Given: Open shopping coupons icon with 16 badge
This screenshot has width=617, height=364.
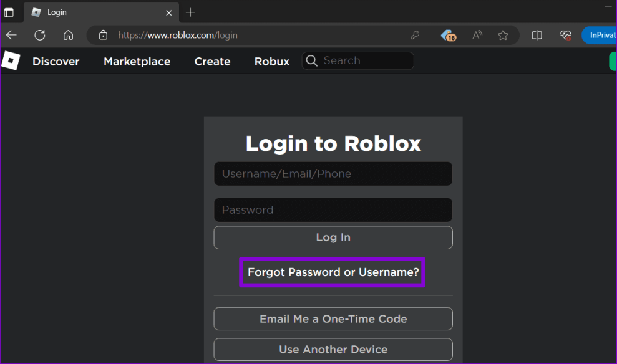Looking at the screenshot, I should pyautogui.click(x=447, y=35).
